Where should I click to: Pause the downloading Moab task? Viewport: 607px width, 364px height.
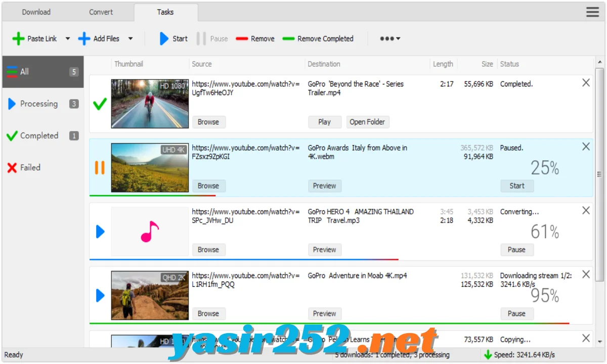tap(517, 313)
